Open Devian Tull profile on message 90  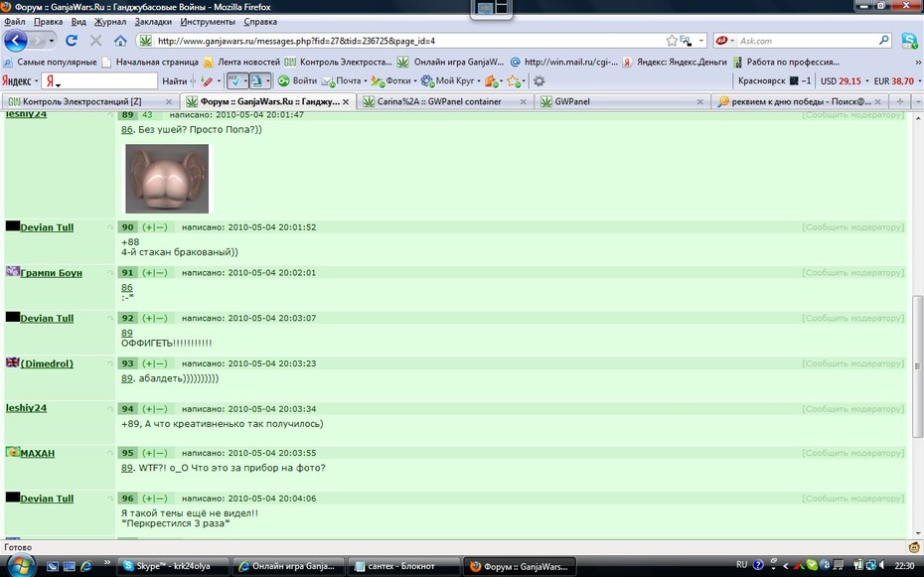pos(47,227)
